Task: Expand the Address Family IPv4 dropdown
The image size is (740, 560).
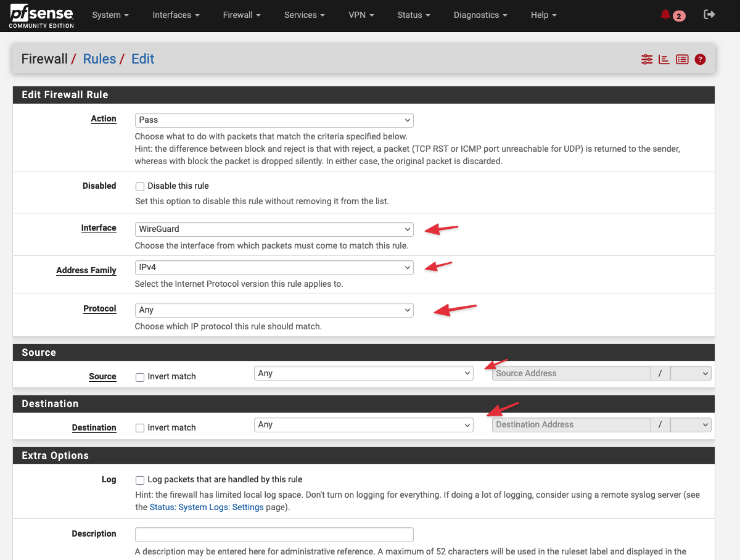Action: 274,267
